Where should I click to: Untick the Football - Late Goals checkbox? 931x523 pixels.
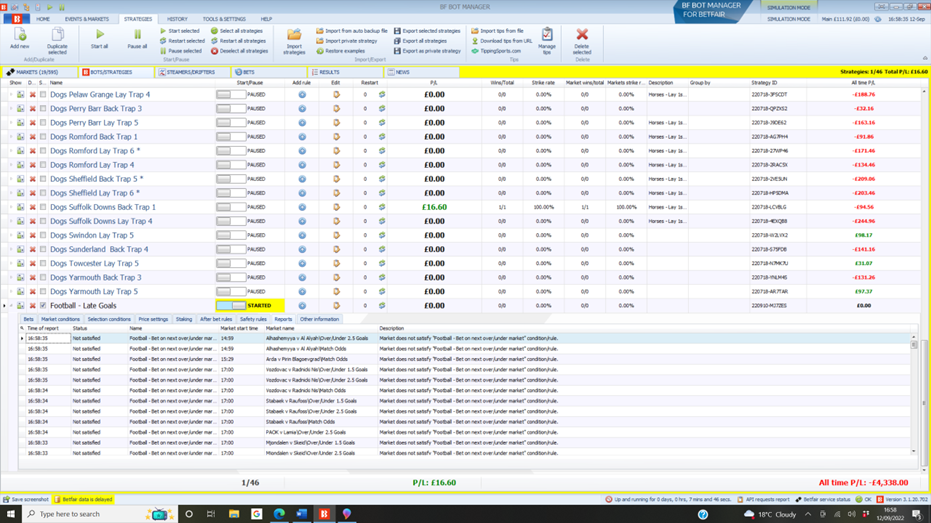pos(43,306)
